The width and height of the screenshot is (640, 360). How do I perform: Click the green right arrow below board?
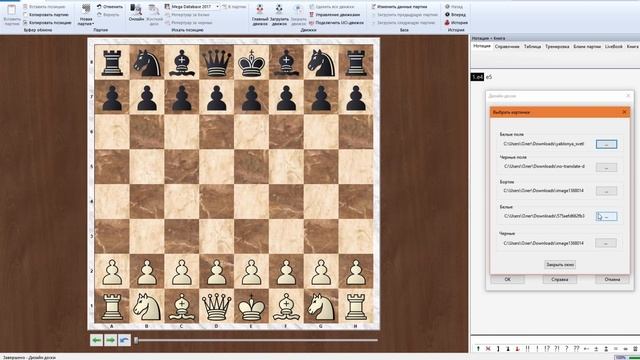click(x=110, y=340)
